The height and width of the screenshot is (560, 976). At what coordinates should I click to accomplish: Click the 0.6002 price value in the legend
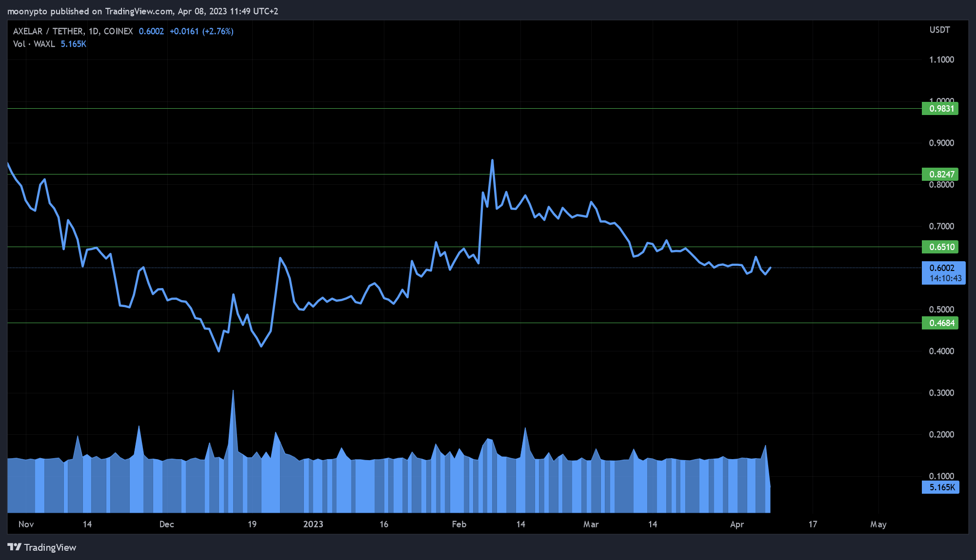click(x=151, y=31)
